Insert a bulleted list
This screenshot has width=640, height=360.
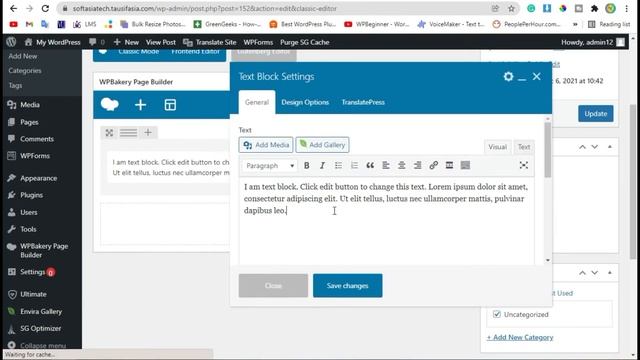point(338,165)
